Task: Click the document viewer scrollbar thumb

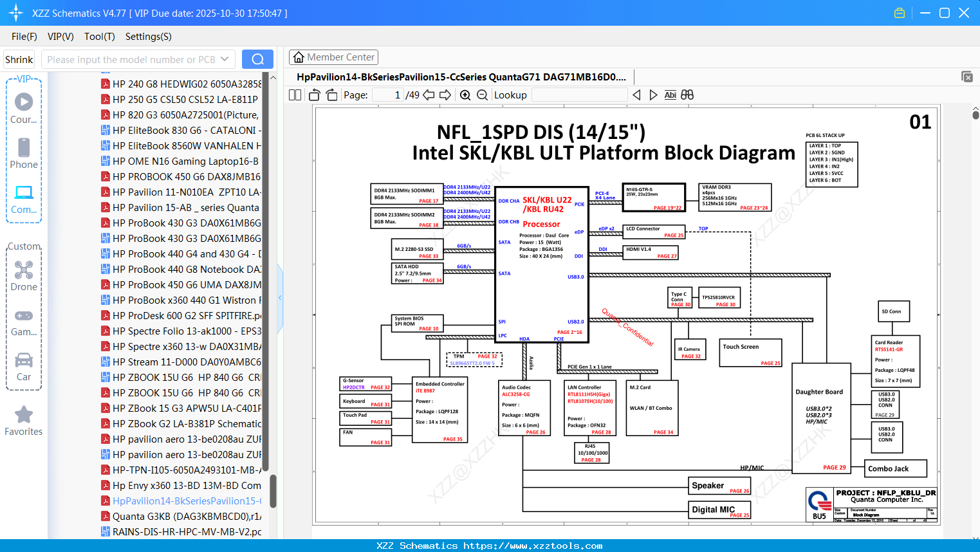Action: coord(975,115)
